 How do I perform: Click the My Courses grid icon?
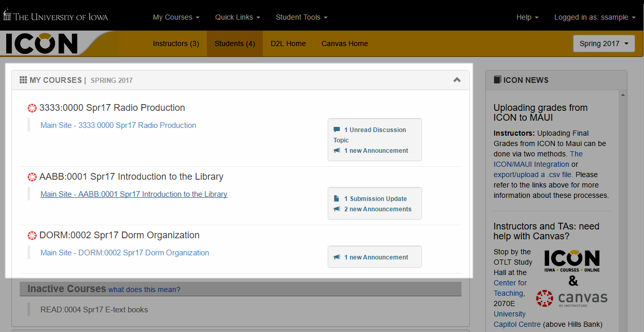23,80
